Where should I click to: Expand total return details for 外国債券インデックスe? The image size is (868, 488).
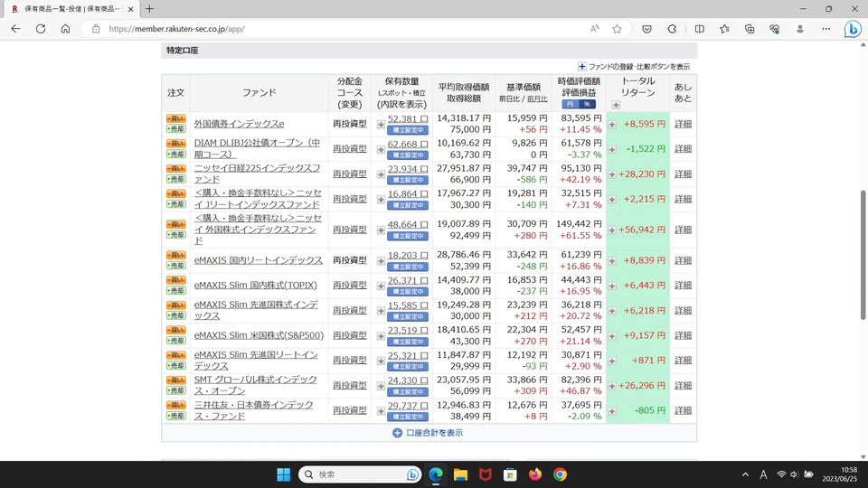pos(612,125)
